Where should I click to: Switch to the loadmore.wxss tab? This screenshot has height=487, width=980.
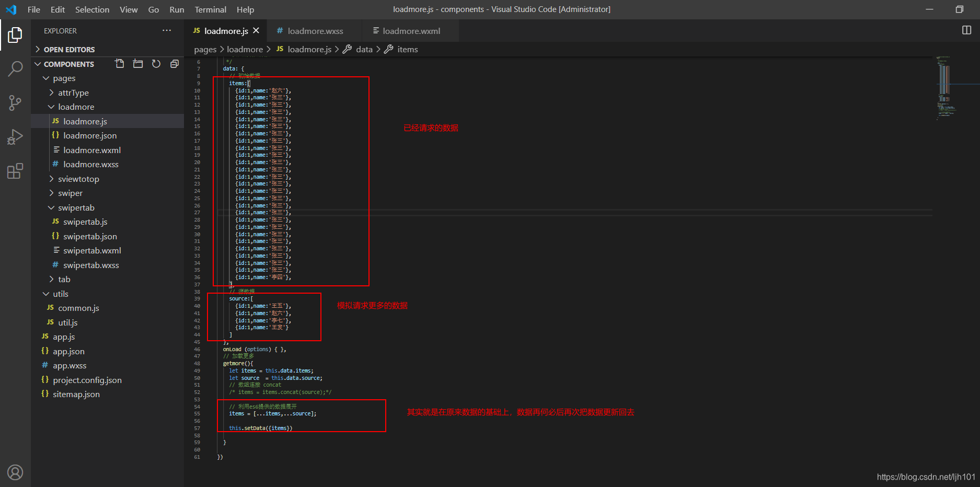(x=314, y=31)
